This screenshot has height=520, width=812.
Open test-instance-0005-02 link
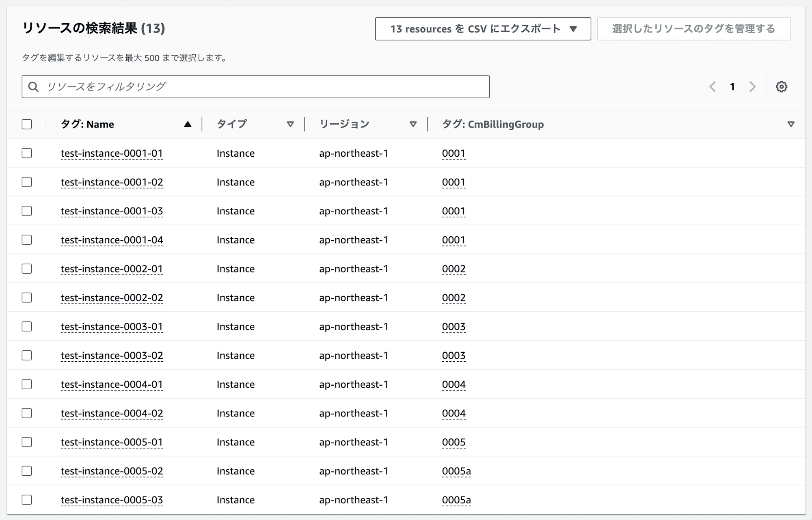pos(112,471)
